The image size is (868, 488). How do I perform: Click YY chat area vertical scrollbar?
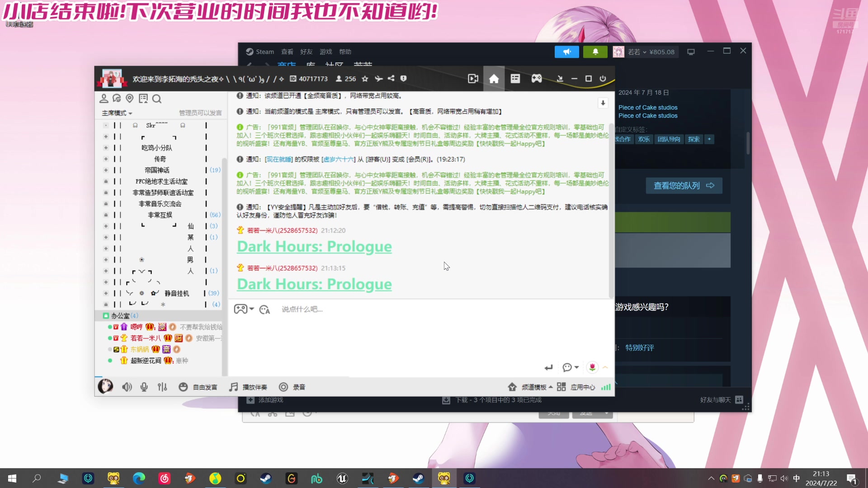click(611, 210)
